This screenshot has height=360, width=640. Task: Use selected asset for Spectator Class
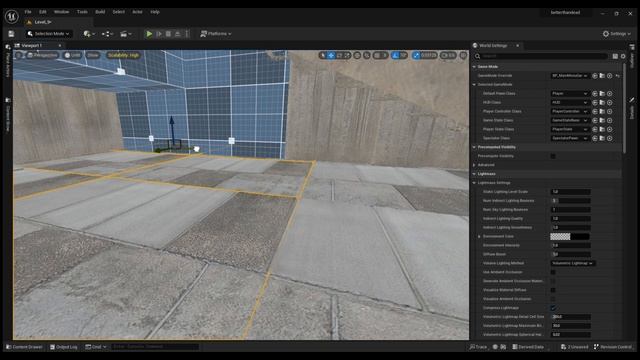click(595, 138)
